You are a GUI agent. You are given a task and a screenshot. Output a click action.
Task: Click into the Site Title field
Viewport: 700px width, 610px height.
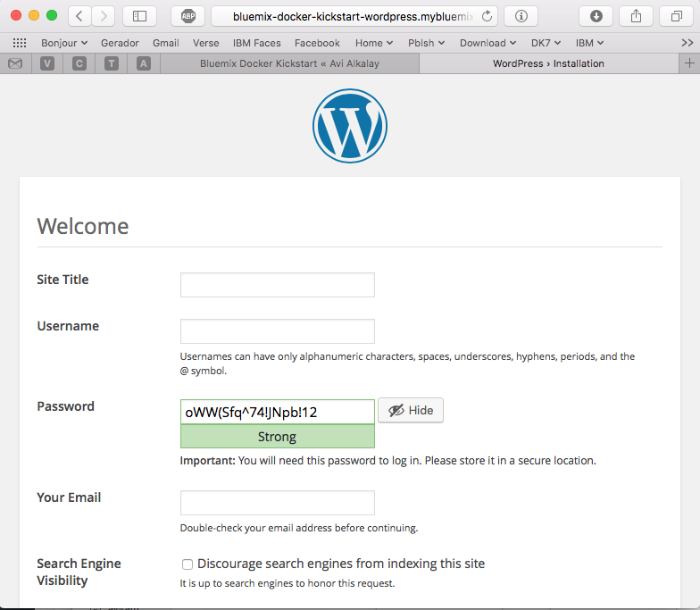click(277, 285)
